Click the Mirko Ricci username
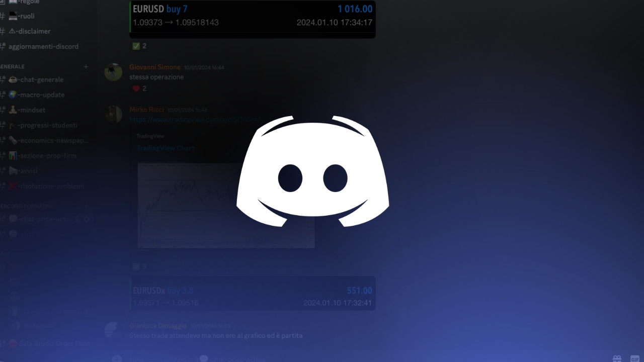The image size is (644, 362). [x=146, y=109]
